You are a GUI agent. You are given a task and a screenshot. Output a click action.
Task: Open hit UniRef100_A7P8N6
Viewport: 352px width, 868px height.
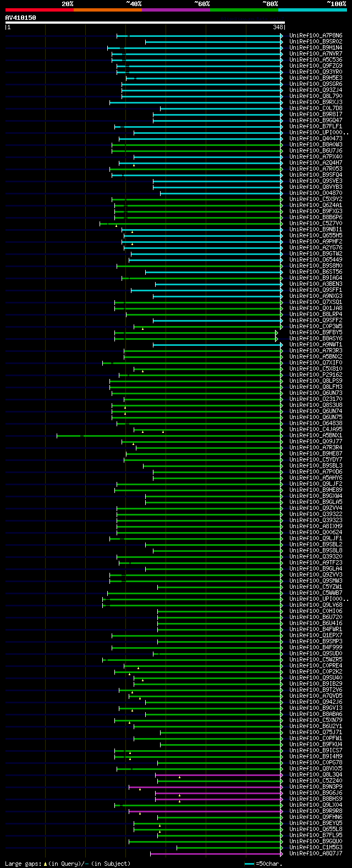point(316,36)
